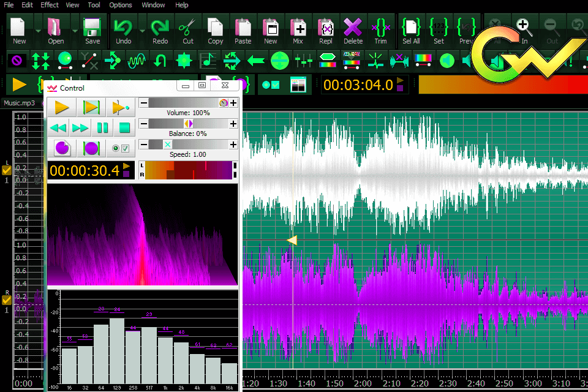This screenshot has width=588, height=392.
Task: Toggle the monitor input checkbox
Action: 124,149
